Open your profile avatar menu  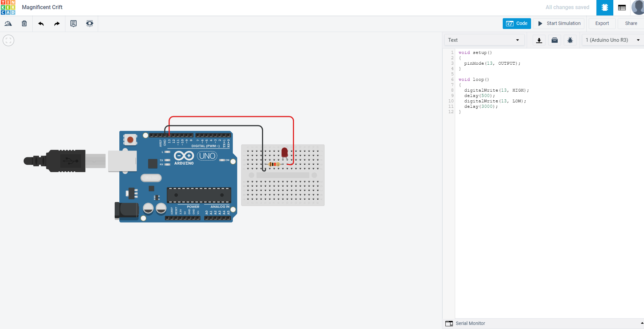pos(637,7)
